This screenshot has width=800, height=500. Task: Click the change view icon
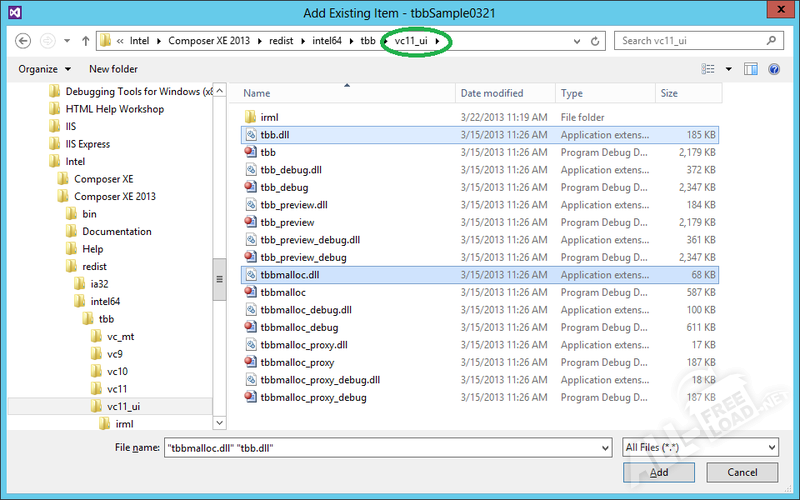click(709, 69)
